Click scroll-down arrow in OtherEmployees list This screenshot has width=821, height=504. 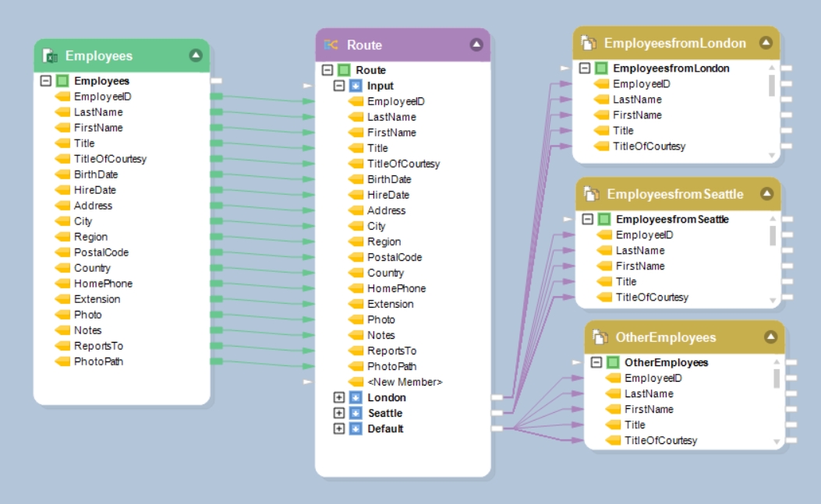coord(777,442)
